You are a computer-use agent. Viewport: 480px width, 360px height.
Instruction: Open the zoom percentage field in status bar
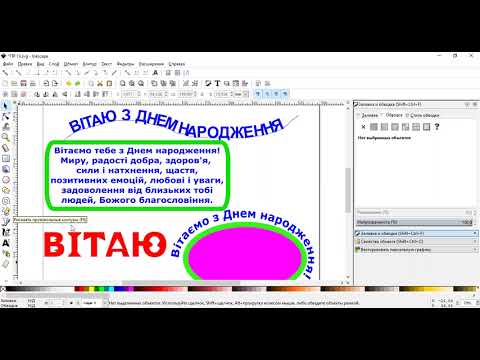(x=468, y=303)
